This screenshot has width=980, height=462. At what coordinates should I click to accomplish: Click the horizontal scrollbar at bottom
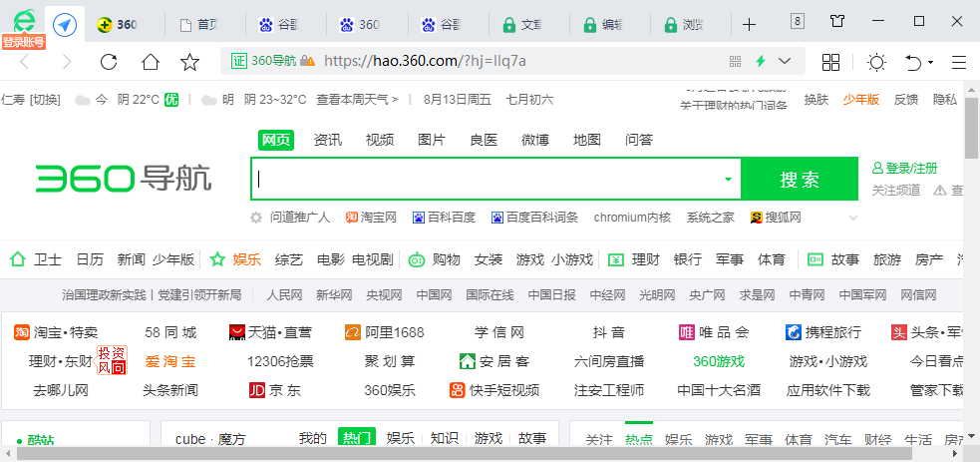point(464,454)
